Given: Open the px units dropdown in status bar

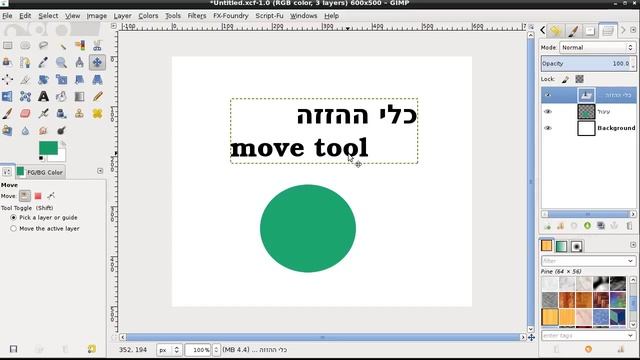Looking at the screenshot, I should coord(169,350).
